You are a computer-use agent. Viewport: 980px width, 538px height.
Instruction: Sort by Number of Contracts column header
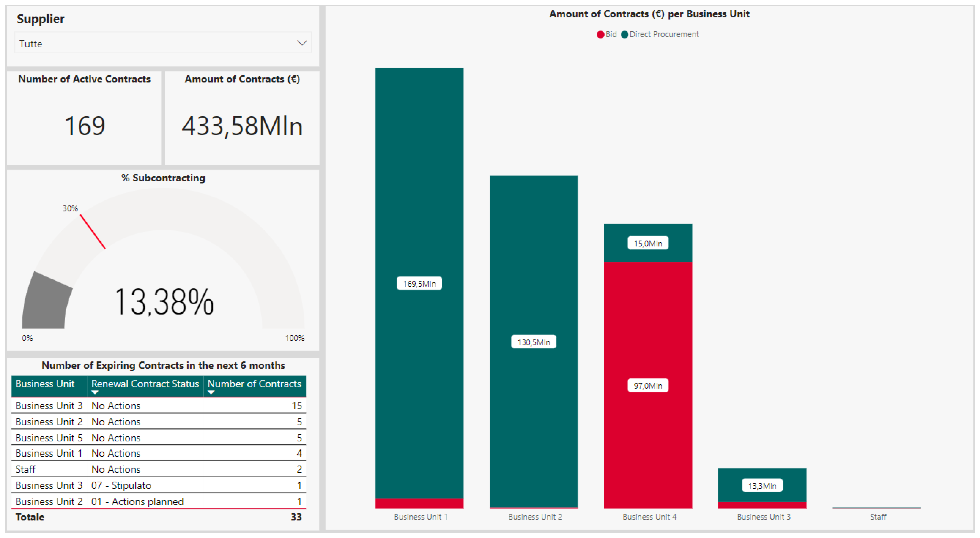[254, 384]
